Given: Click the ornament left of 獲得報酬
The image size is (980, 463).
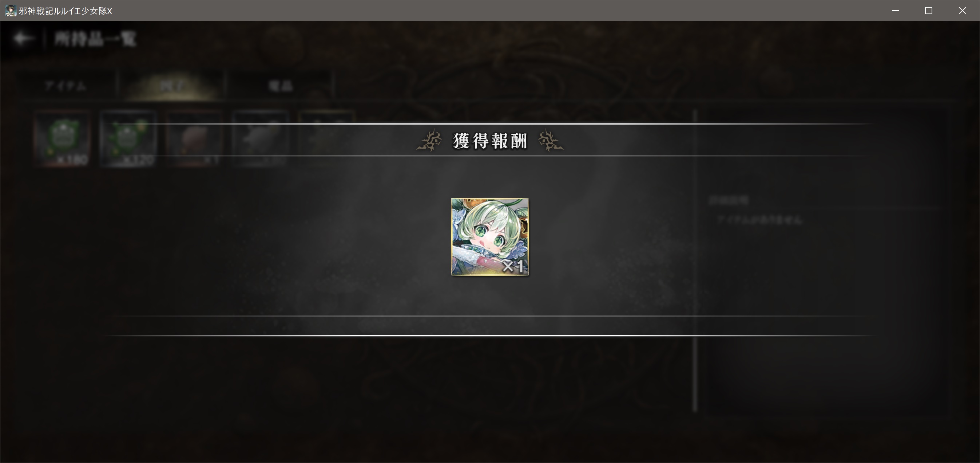Looking at the screenshot, I should [x=429, y=140].
